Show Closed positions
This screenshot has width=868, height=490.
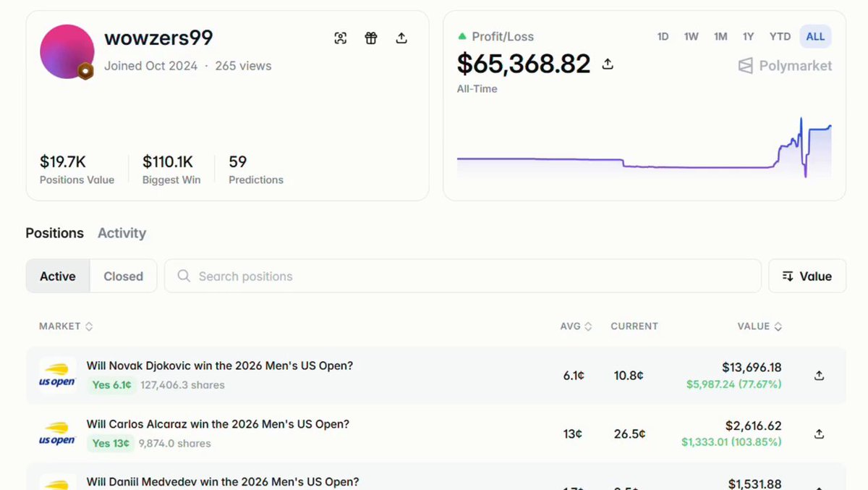click(x=123, y=276)
